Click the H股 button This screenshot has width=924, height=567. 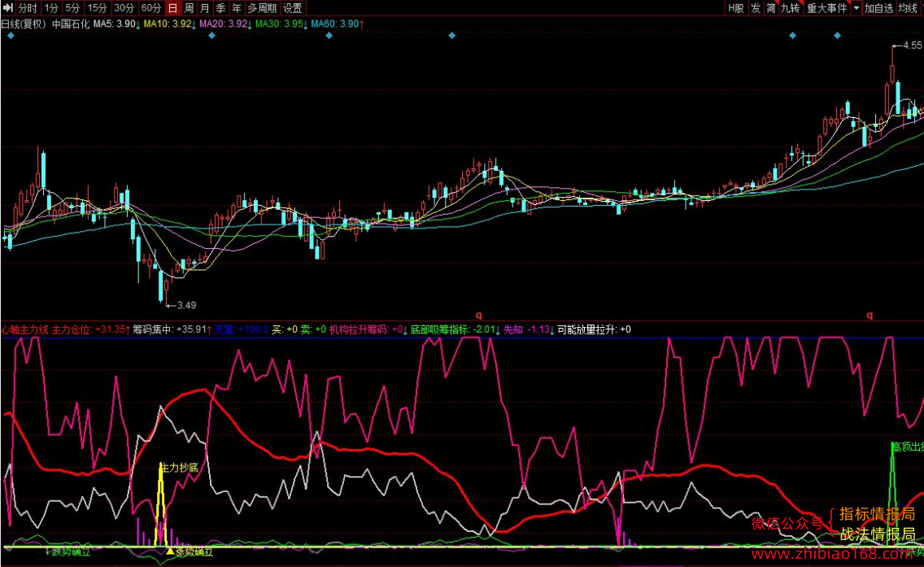(735, 7)
